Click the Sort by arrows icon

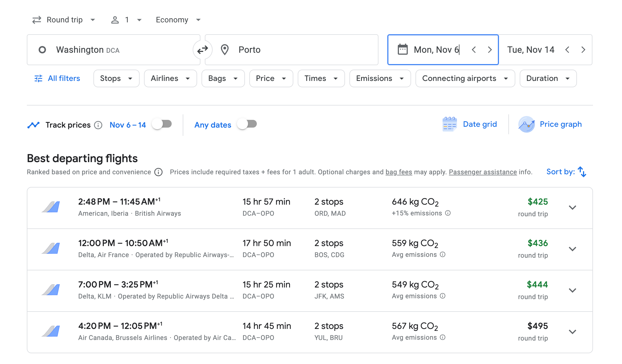point(582,172)
